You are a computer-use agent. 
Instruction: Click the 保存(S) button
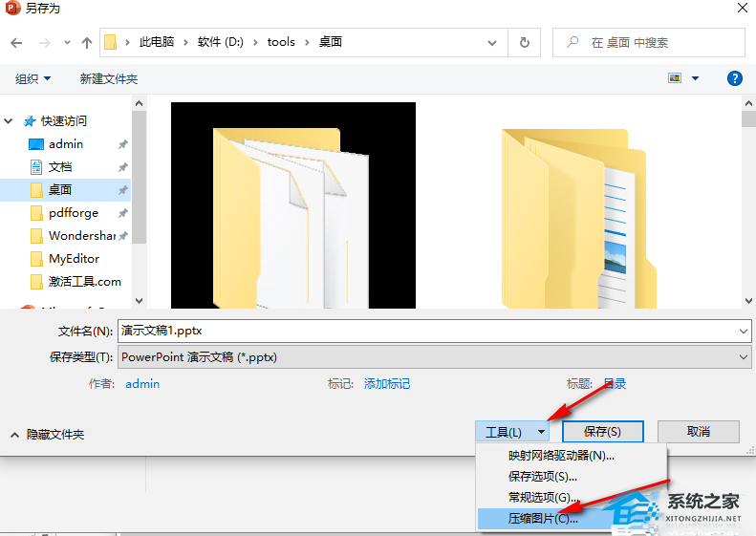(603, 432)
